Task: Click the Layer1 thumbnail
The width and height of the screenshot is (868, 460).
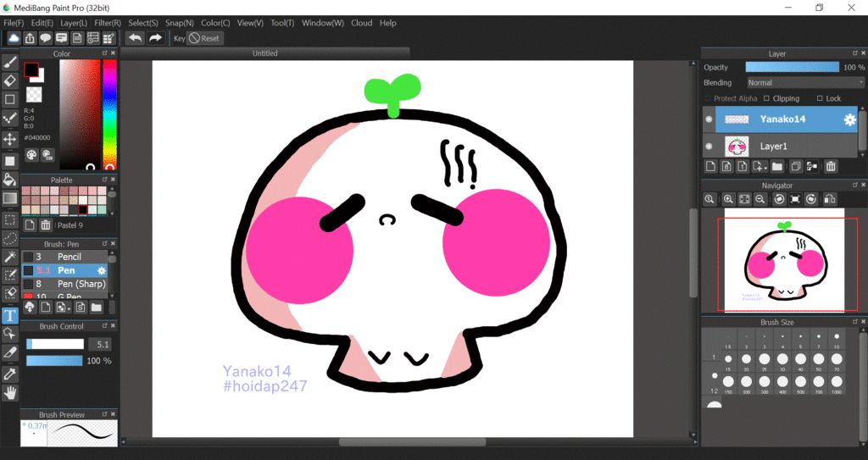Action: point(737,147)
